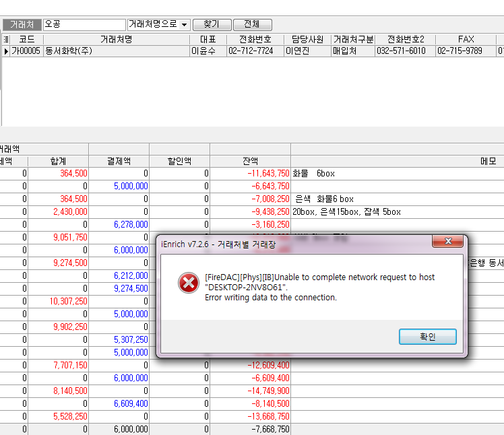Click the grid selector icon beside 코드 header
The width and height of the screenshot is (504, 435).
(6, 40)
